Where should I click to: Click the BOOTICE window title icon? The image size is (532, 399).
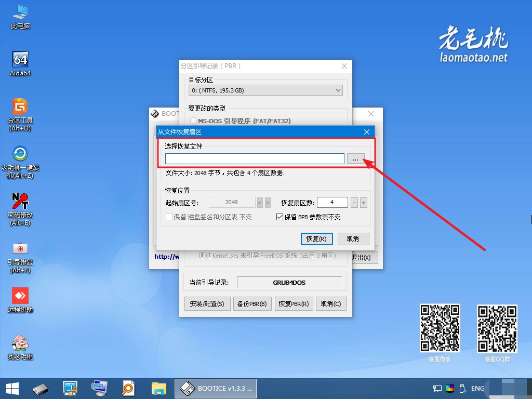click(155, 113)
